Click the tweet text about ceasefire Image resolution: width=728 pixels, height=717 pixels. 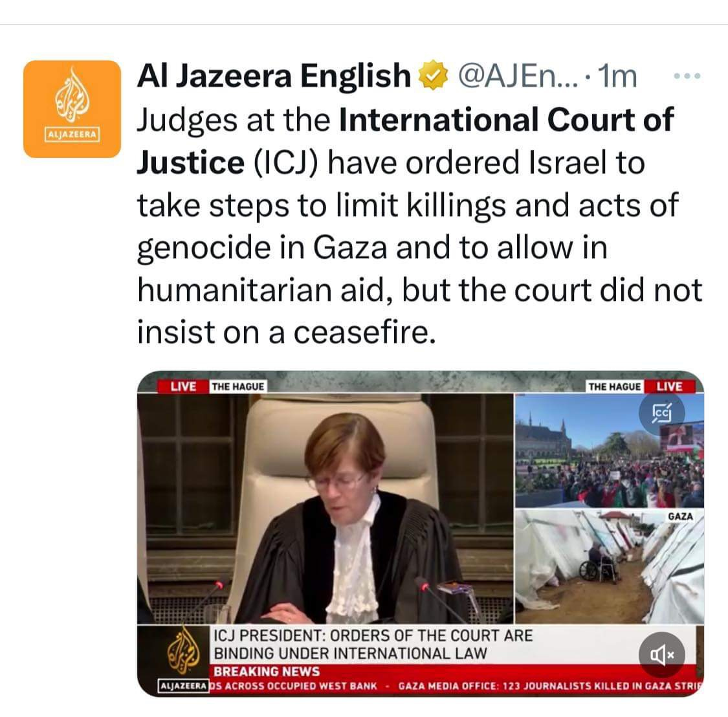pyautogui.click(x=420, y=226)
